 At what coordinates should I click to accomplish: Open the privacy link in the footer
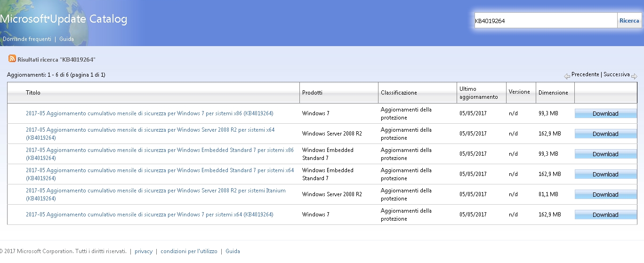144,251
